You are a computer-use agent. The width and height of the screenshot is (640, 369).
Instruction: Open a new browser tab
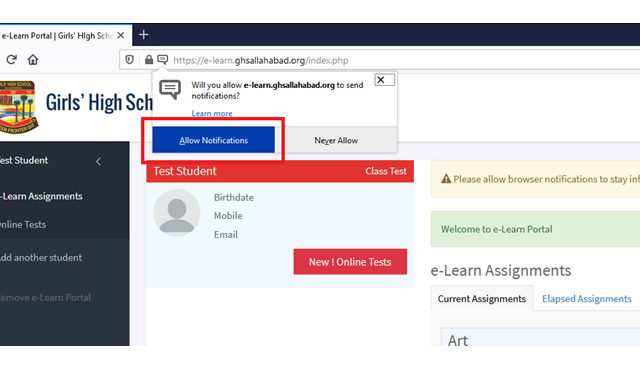pyautogui.click(x=143, y=35)
